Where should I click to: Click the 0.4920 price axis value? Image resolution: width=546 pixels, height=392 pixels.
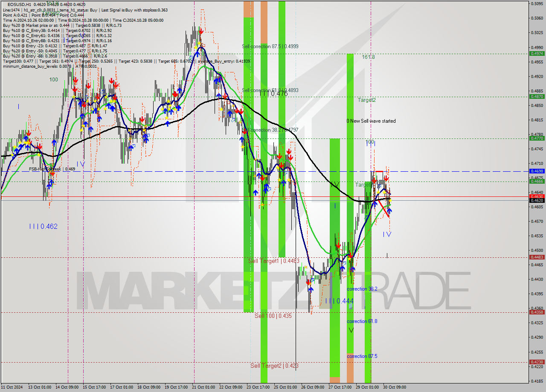click(x=536, y=77)
